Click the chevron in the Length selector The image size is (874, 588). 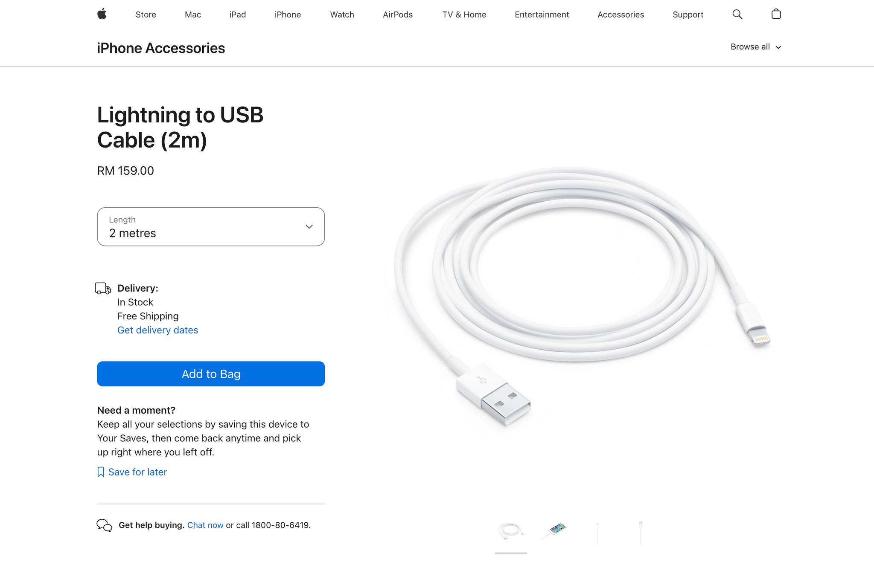coord(309,227)
